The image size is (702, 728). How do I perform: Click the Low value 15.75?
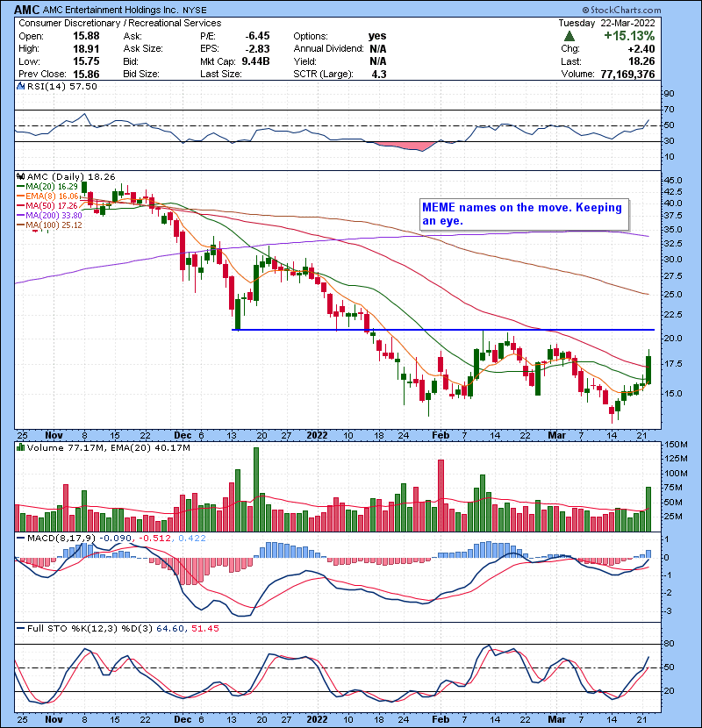tap(86, 61)
